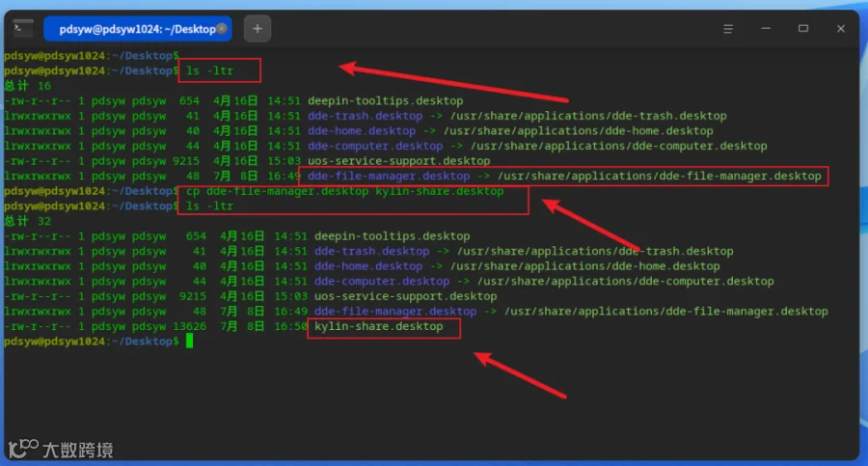
Task: Click uos-service-support.desktop in the second listing
Action: pos(405,296)
